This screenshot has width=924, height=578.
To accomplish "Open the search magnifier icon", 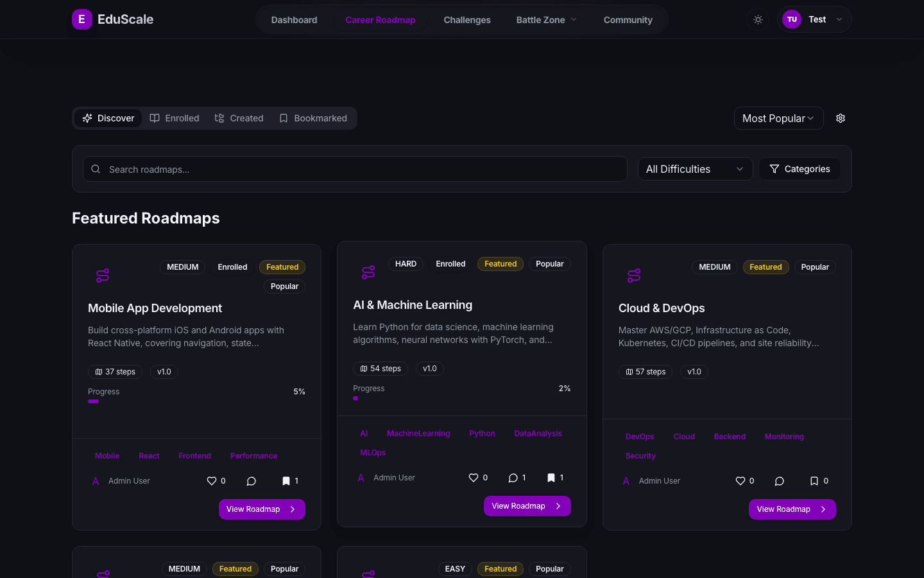I will point(96,168).
